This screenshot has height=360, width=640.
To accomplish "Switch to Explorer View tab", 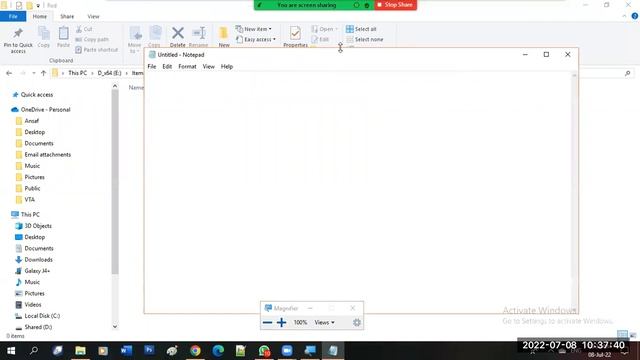I will [93, 16].
